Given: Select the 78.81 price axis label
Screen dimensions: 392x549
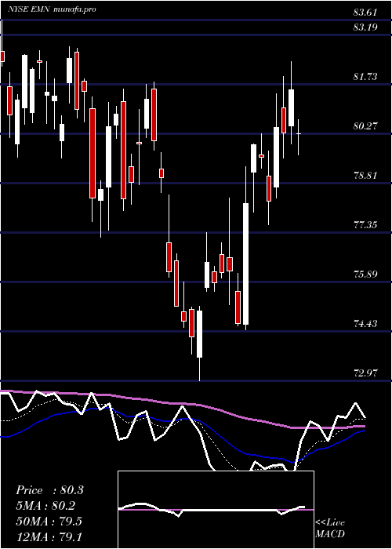Looking at the screenshot, I should pyautogui.click(x=365, y=175).
